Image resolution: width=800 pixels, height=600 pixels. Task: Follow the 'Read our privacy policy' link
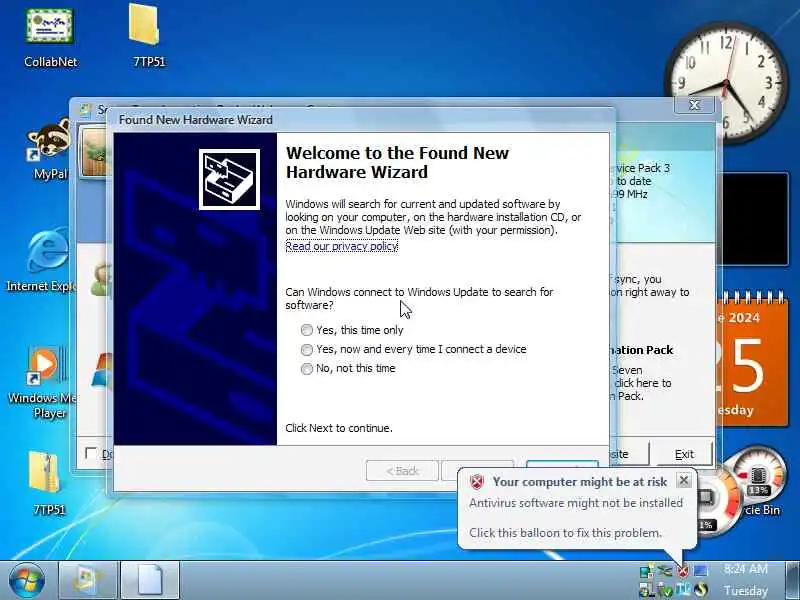[341, 246]
